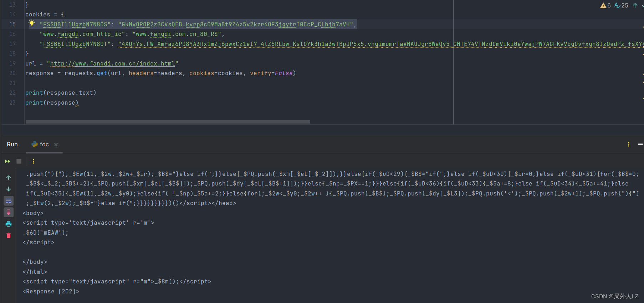This screenshot has width=644, height=303.
Task: Click line number 15 in gutter
Action: tap(12, 24)
